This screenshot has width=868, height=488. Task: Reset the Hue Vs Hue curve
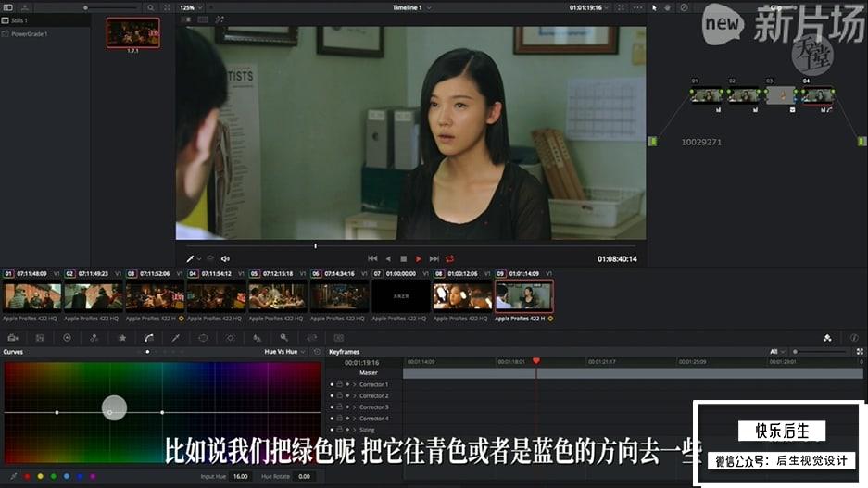point(317,352)
